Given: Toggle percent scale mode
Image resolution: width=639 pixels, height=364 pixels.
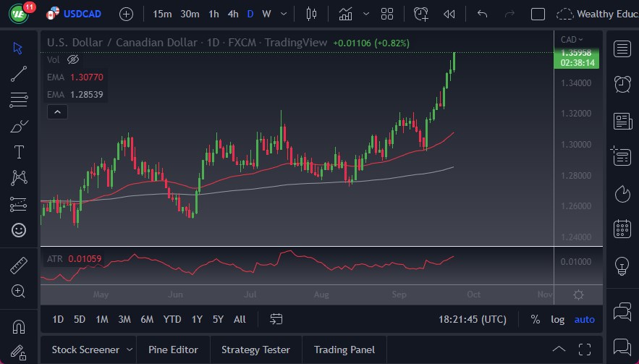Looking at the screenshot, I should tap(535, 319).
